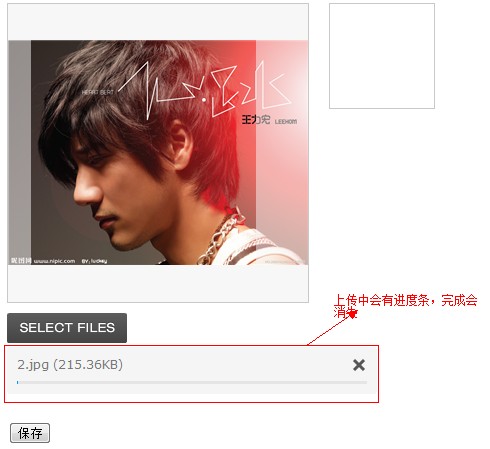Click the empty square thumbnail preview box
This screenshot has height=449, width=490.
pyautogui.click(x=382, y=56)
